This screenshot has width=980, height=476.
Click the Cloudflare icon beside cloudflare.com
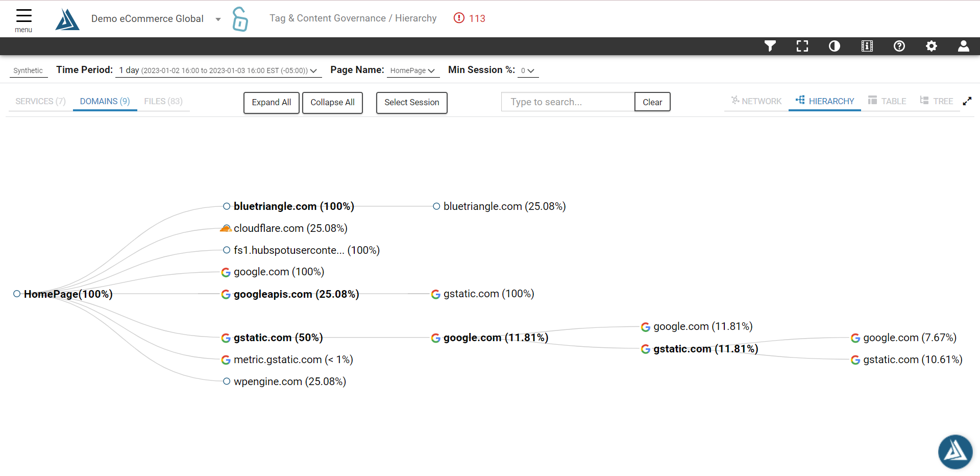pyautogui.click(x=226, y=228)
